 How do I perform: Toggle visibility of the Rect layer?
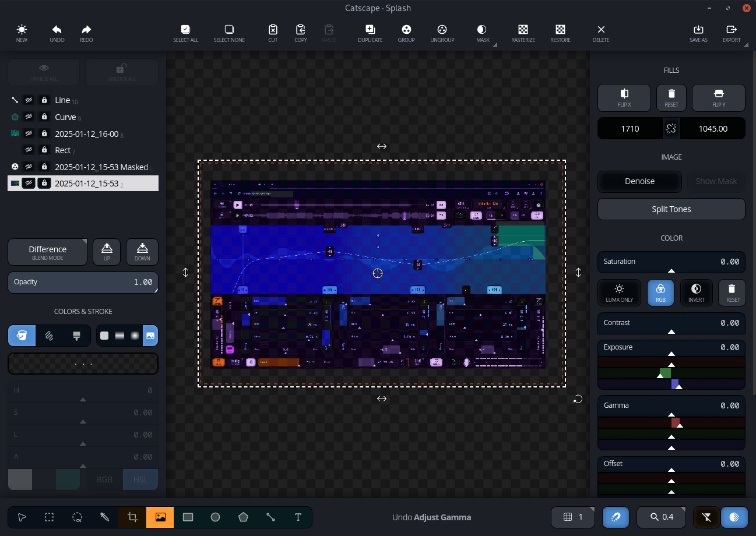pyautogui.click(x=29, y=150)
